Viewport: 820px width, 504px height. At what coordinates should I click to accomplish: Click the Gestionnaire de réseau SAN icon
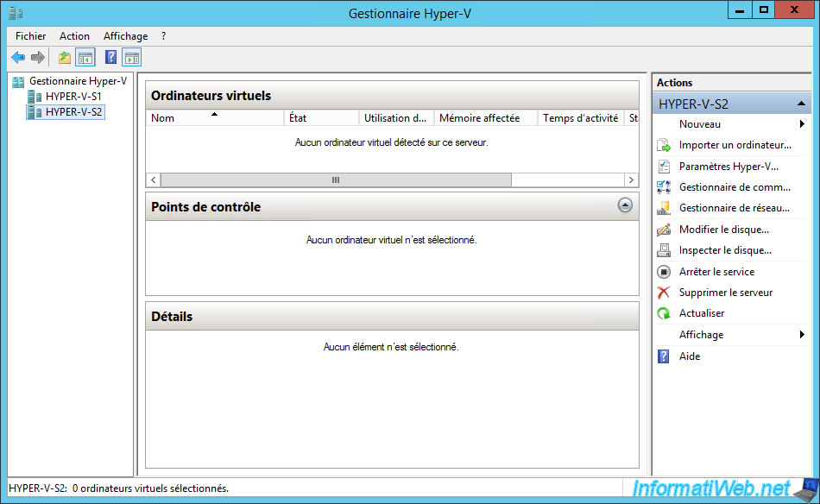coord(664,208)
